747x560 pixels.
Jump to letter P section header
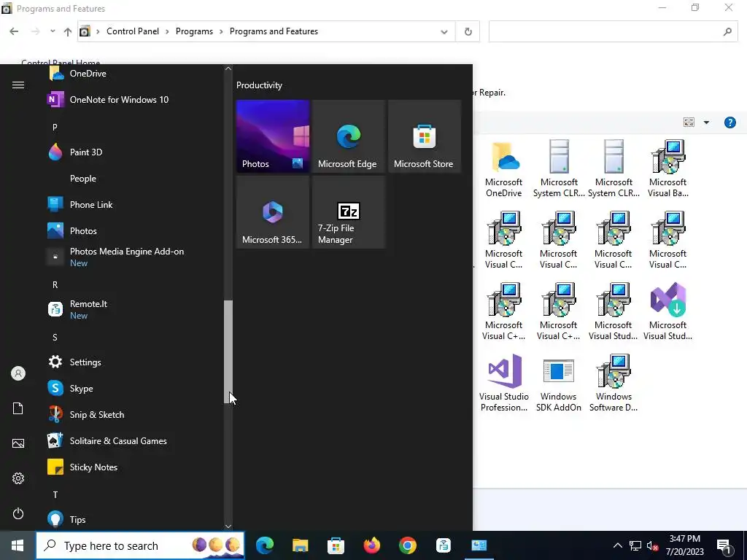(55, 127)
